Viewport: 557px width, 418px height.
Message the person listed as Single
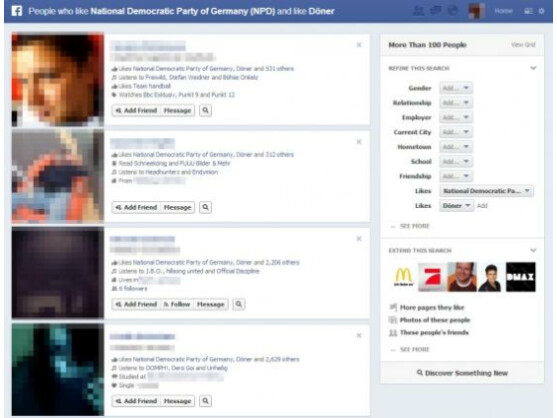point(177,401)
